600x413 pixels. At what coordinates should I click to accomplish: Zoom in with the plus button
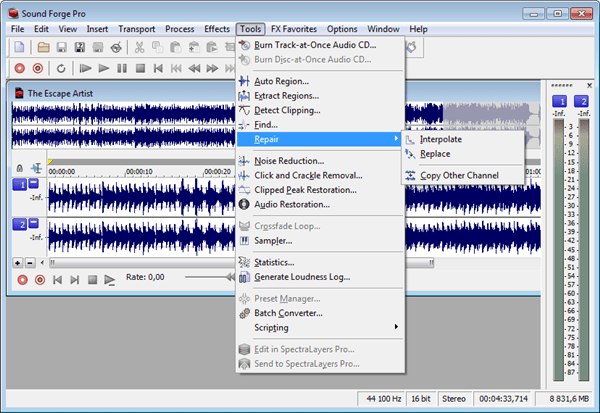[17, 262]
